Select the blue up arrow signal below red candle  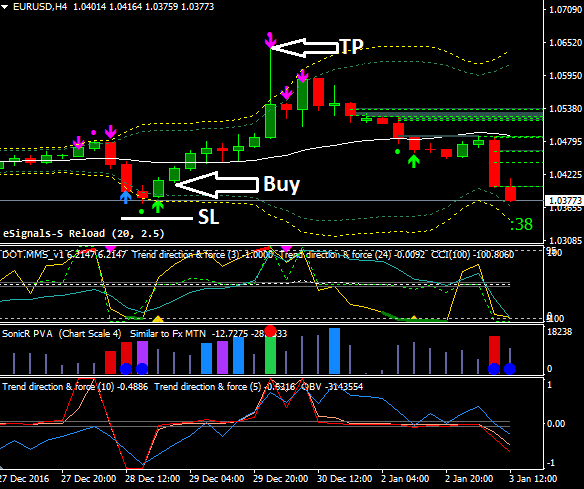click(x=126, y=197)
